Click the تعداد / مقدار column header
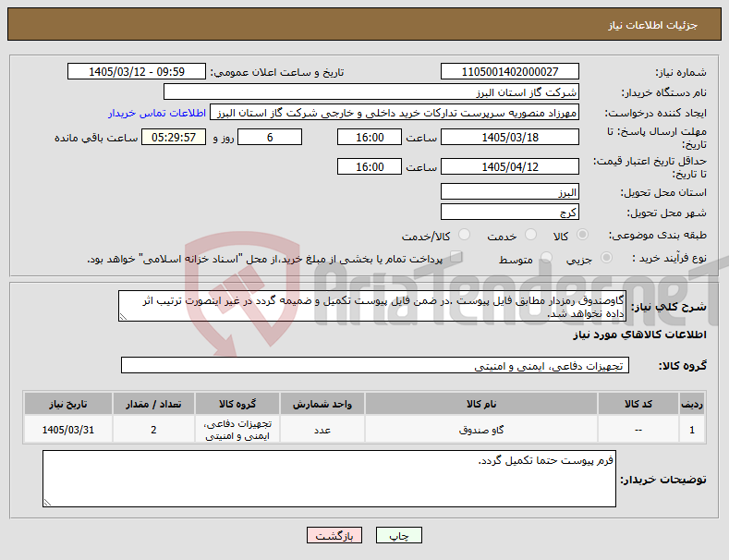Screen dimensions: 729x560 pyautogui.click(x=153, y=404)
